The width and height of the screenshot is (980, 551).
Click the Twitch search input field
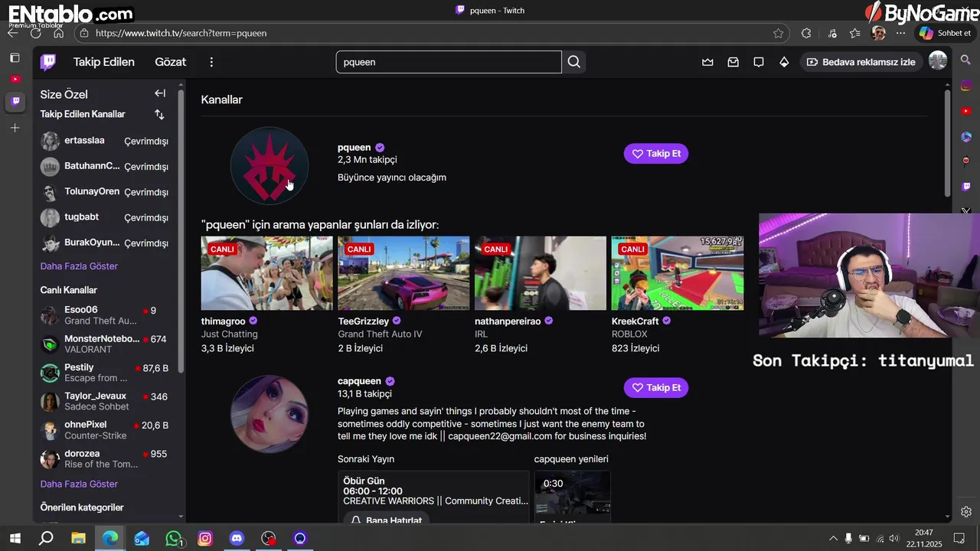tap(449, 62)
